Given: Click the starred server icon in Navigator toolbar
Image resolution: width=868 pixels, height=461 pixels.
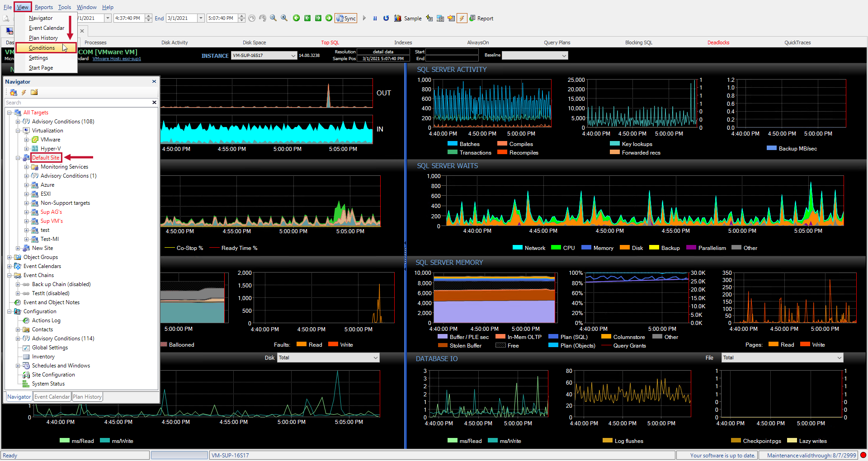Looking at the screenshot, I should click(14, 92).
